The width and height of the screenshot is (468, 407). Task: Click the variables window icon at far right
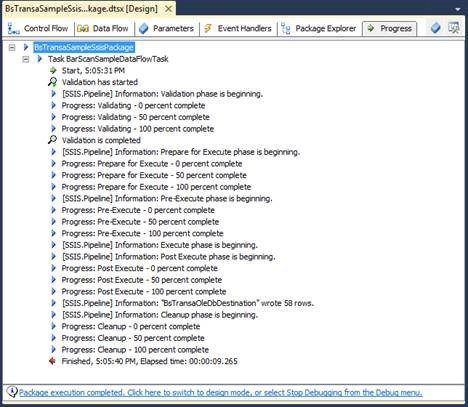pyautogui.click(x=454, y=28)
